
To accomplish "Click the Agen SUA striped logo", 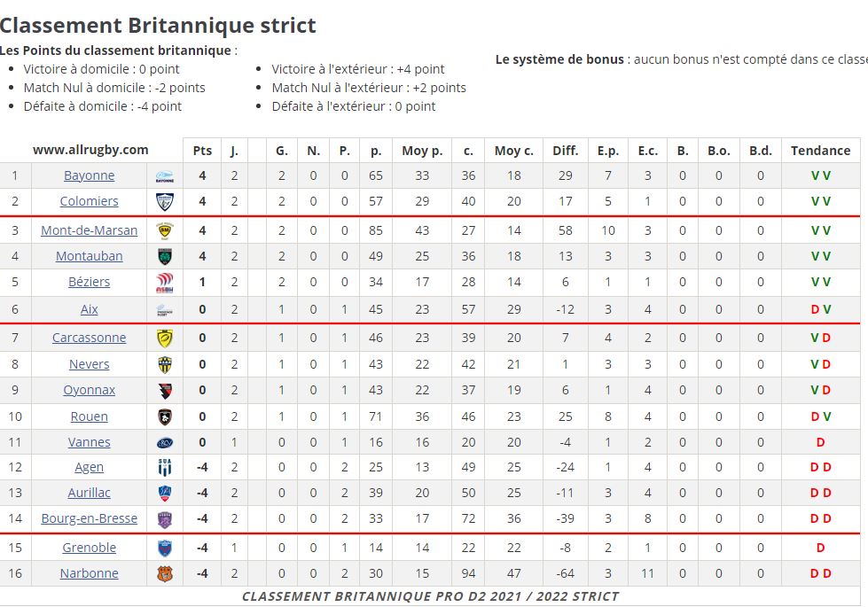I will [165, 468].
